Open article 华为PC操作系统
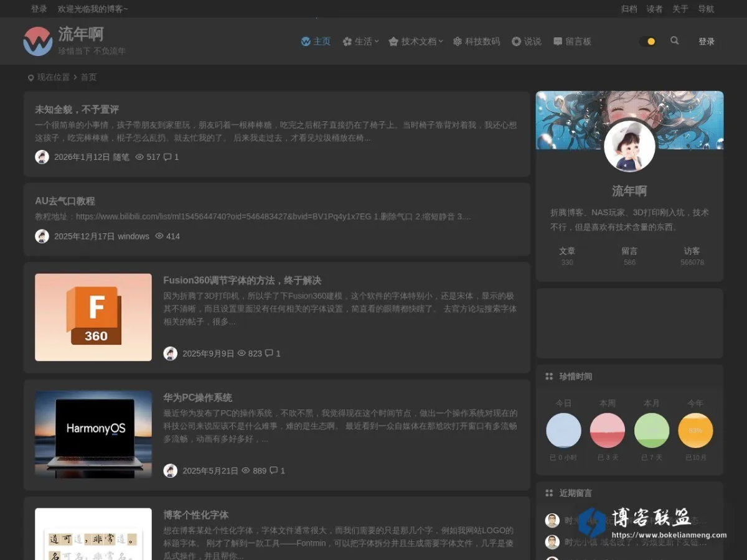The height and width of the screenshot is (560, 747). click(x=198, y=398)
